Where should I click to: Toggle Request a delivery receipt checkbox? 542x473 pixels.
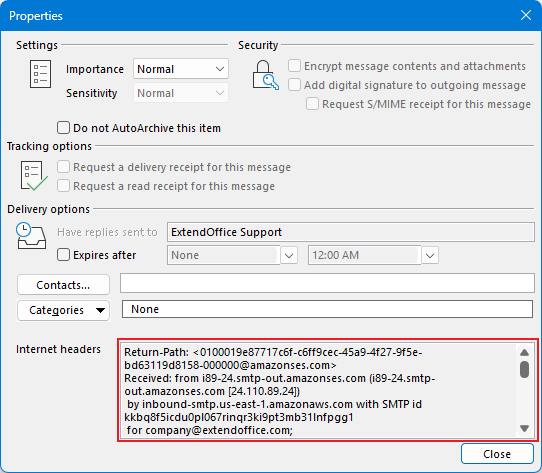tap(63, 167)
